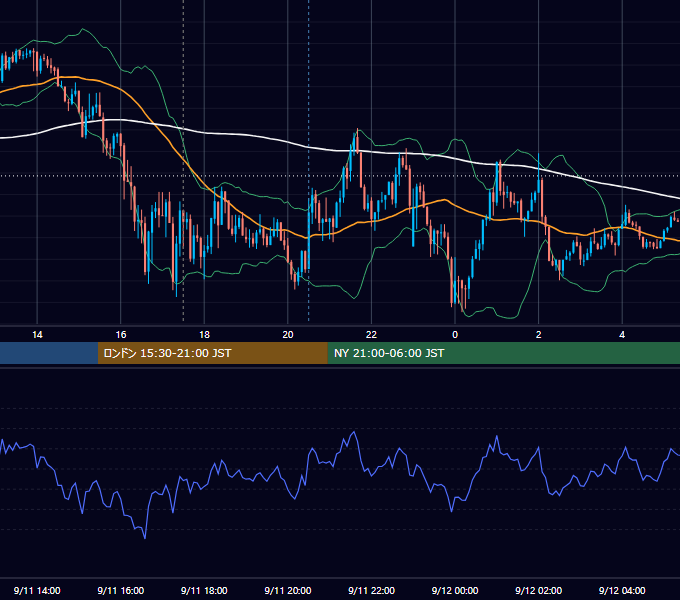680x600 pixels.
Task: Click the 18 hour label on price chart axis
Action: point(204,335)
